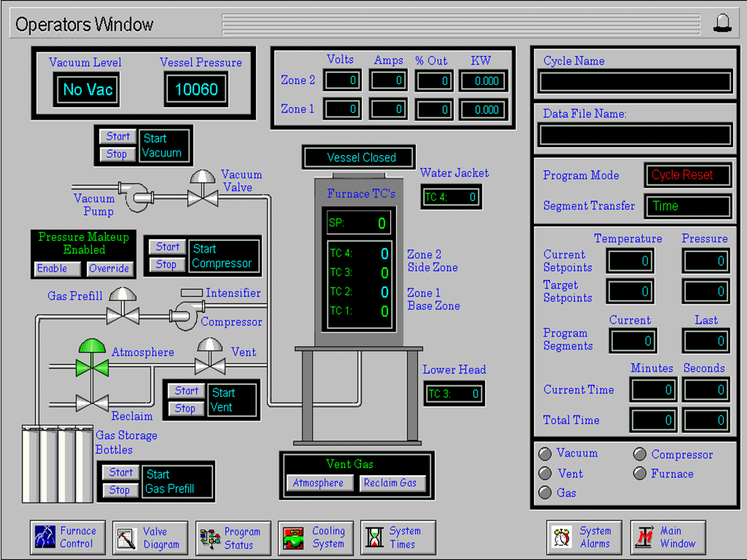Toggle the Compressor status indicator light
This screenshot has width=747, height=560.
click(640, 455)
